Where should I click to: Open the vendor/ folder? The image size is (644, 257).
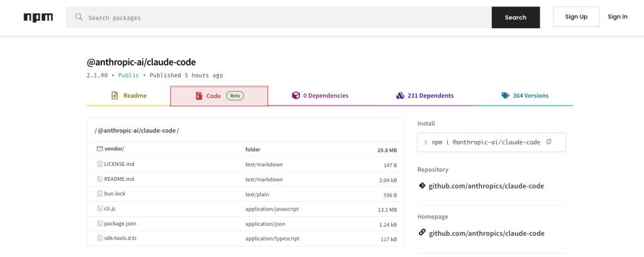click(x=114, y=149)
